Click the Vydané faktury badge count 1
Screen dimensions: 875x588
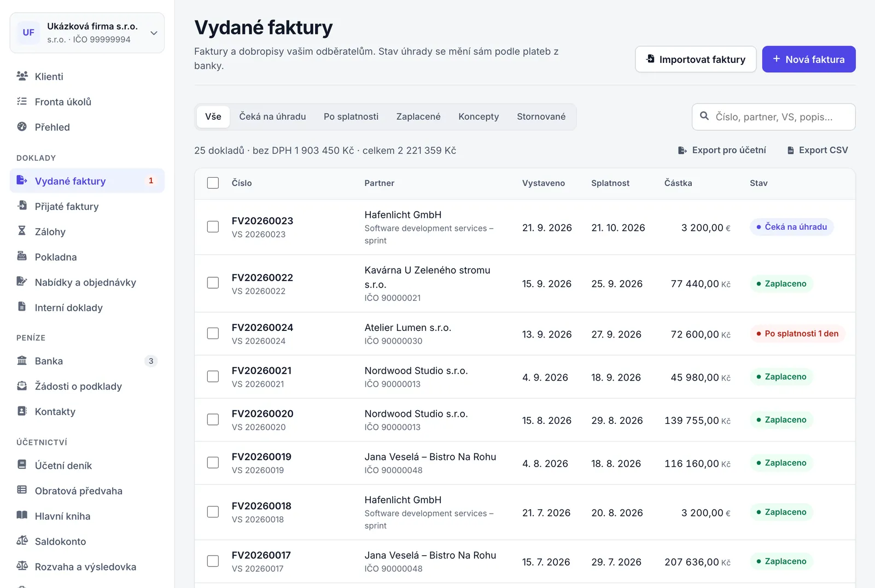click(x=151, y=181)
